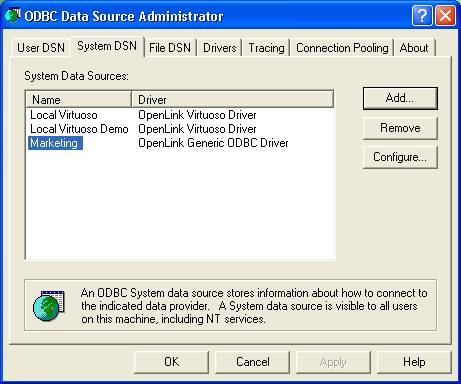Sort by the Name column header
461x384 pixels.
click(79, 99)
